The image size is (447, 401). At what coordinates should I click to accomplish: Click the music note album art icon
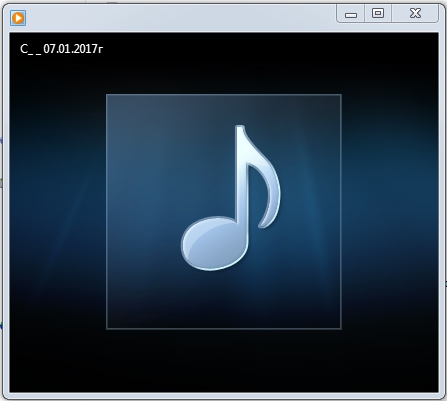coord(231,198)
